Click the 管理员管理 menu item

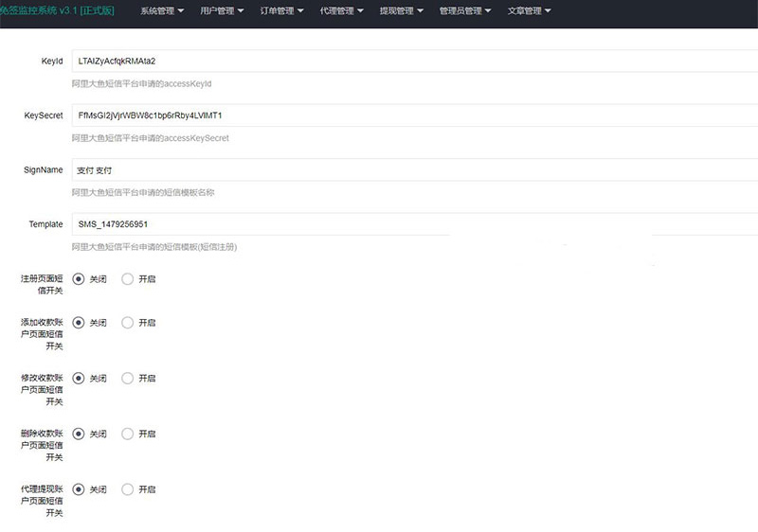465,11
